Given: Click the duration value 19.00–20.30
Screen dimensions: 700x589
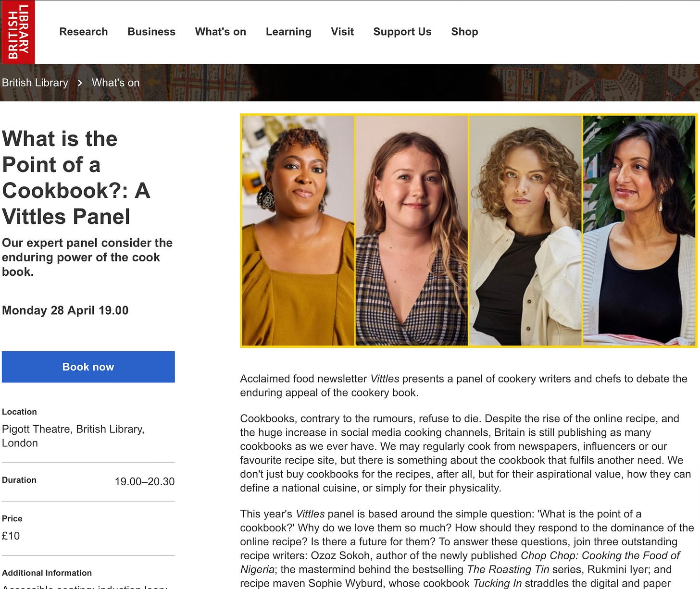Looking at the screenshot, I should click(x=145, y=481).
